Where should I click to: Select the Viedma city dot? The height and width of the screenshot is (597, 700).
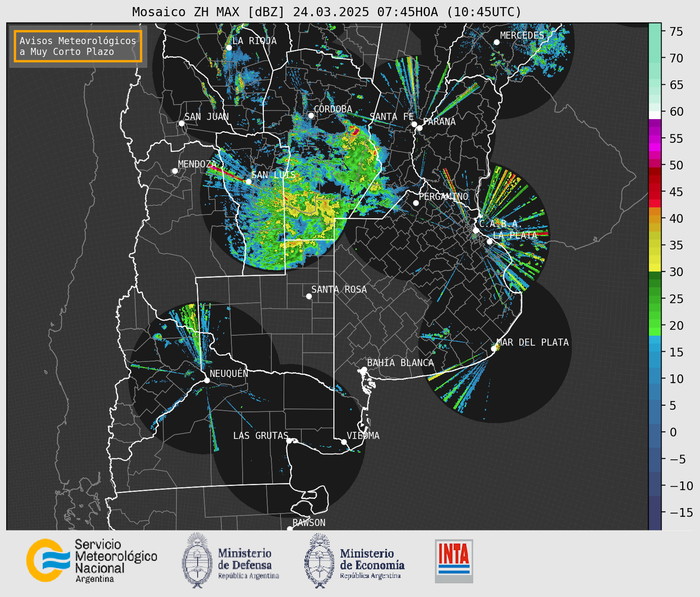click(x=344, y=442)
